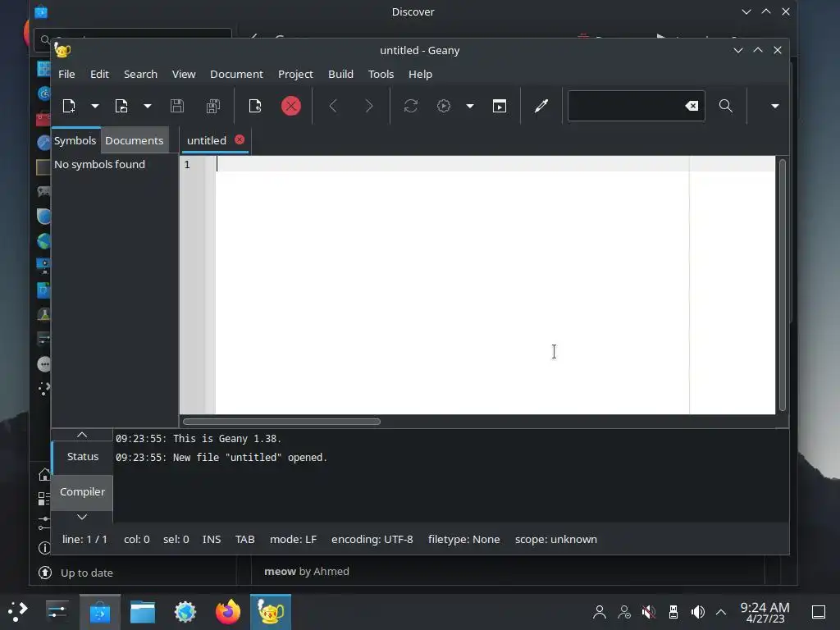Select the Status message tab
The image size is (840, 630).
point(83,456)
